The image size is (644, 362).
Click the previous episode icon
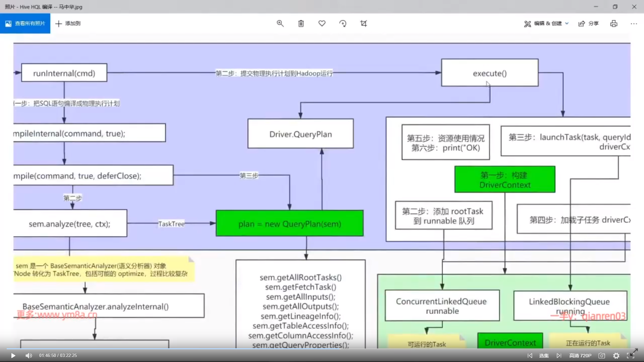tap(530, 356)
